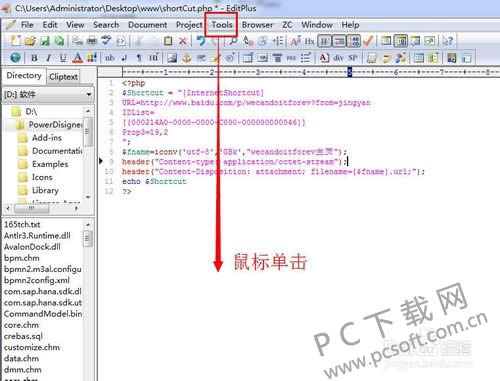Click the file list scroll-up arrow
This screenshot has height=381, width=500.
(x=88, y=224)
